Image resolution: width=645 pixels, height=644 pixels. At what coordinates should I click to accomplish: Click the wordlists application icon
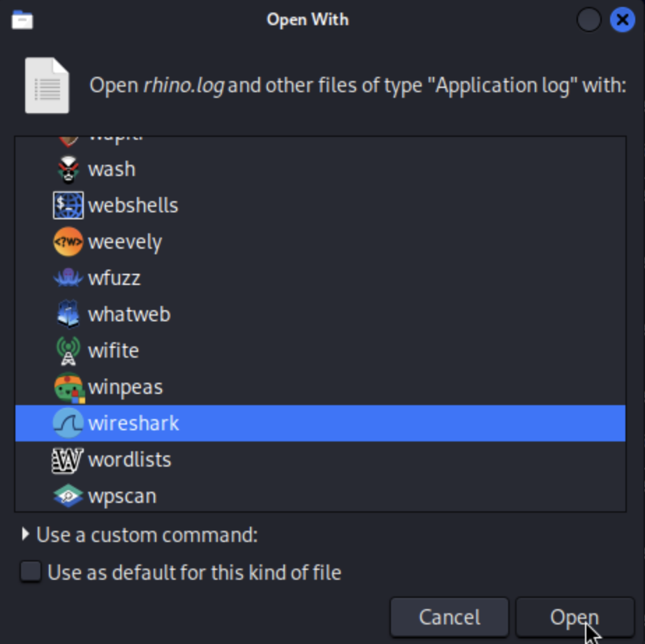pyautogui.click(x=68, y=460)
